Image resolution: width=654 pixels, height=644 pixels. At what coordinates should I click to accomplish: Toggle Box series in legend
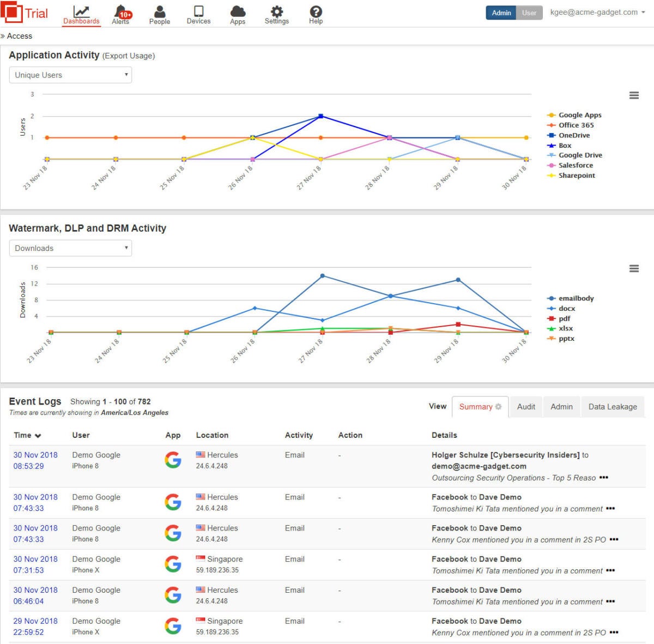559,146
